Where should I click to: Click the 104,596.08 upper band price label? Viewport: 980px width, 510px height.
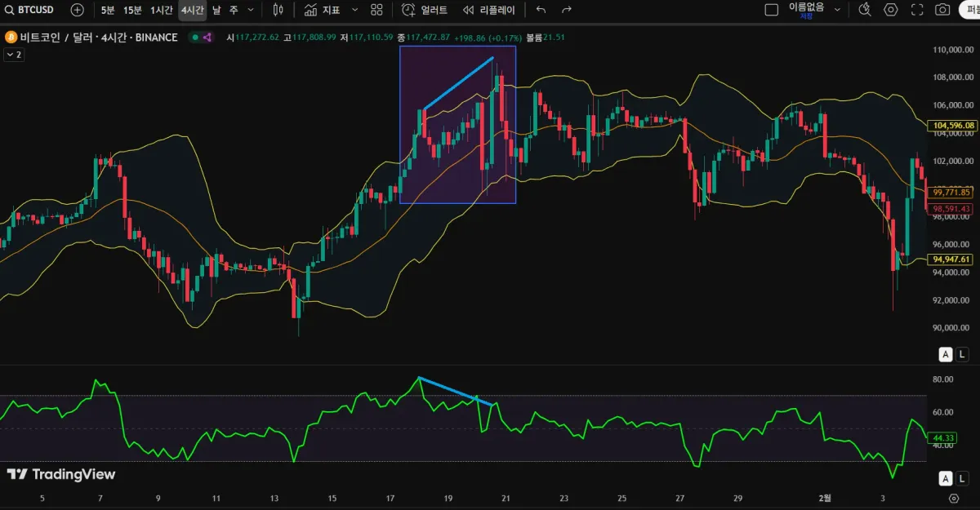point(954,125)
